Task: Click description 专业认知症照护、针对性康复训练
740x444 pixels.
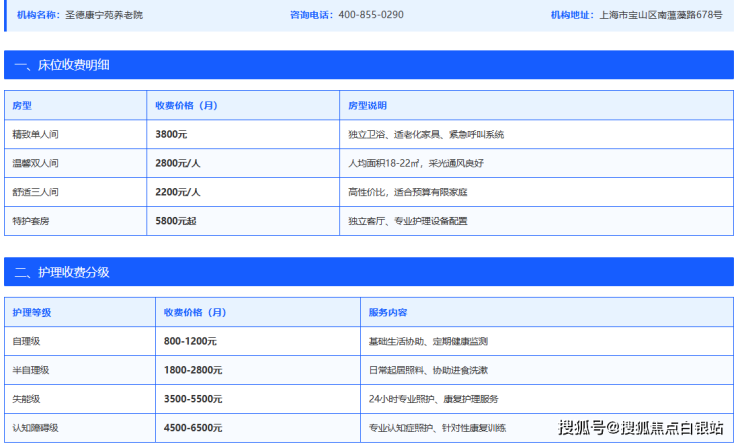Action: pos(437,427)
